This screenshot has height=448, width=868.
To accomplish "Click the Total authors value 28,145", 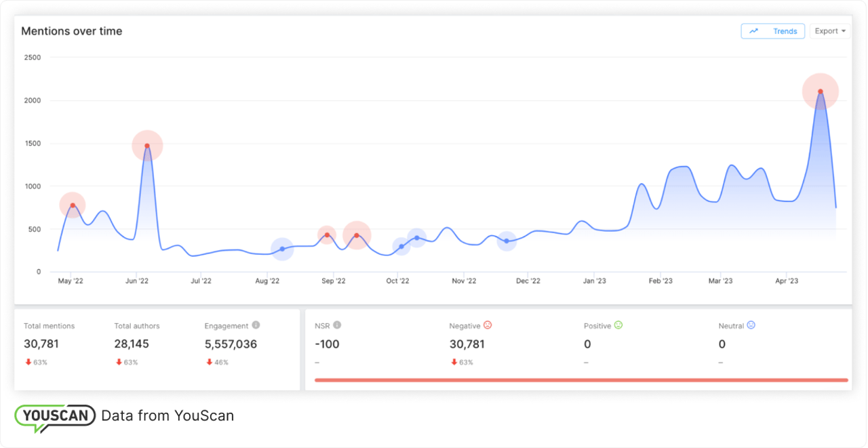I will [132, 344].
